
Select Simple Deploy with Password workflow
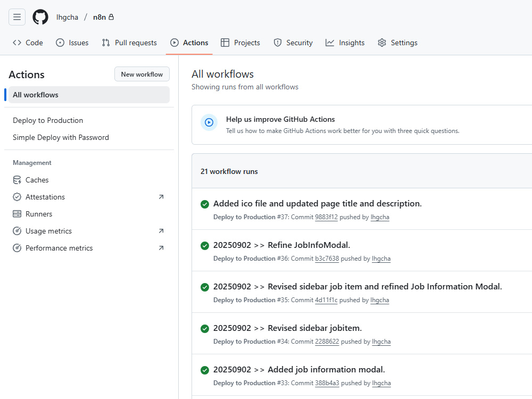(x=61, y=137)
